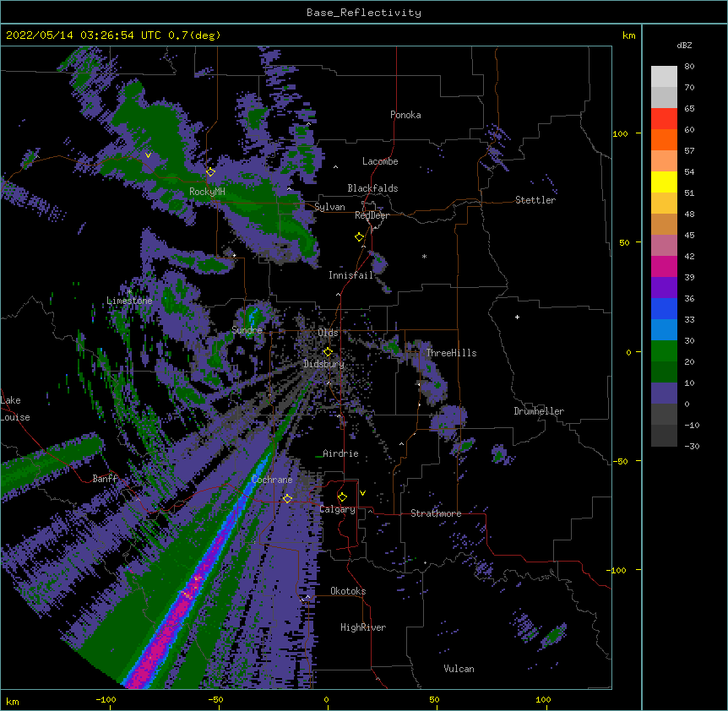728x711 pixels.
Task: Click the Okotoks label
Action: [348, 591]
